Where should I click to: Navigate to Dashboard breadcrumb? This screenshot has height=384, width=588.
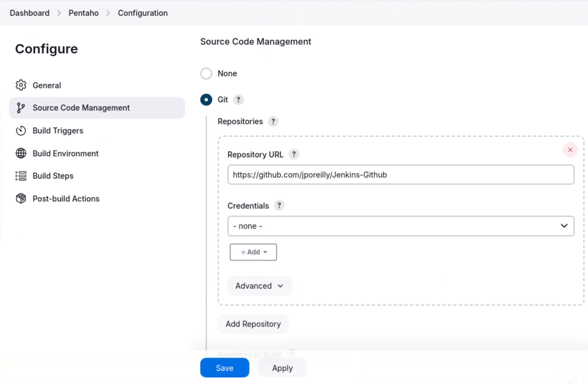30,13
